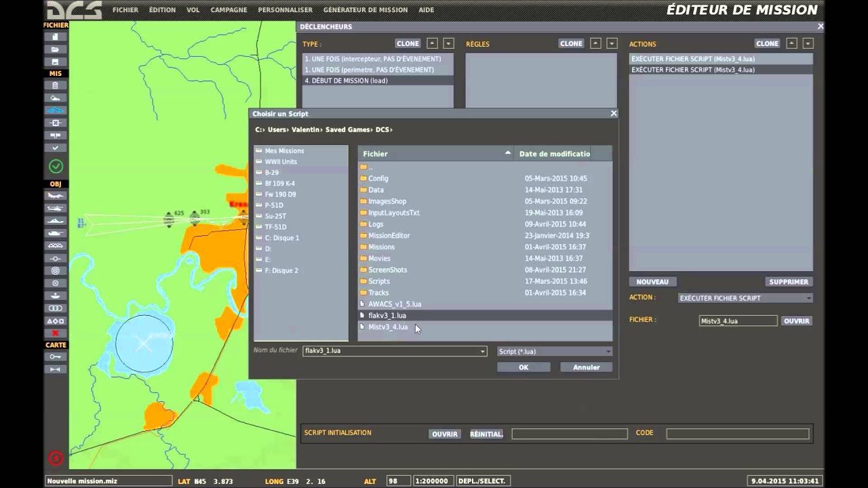The height and width of the screenshot is (488, 868).
Task: Click the down arrow beside TYPE CLONE
Action: pos(448,43)
